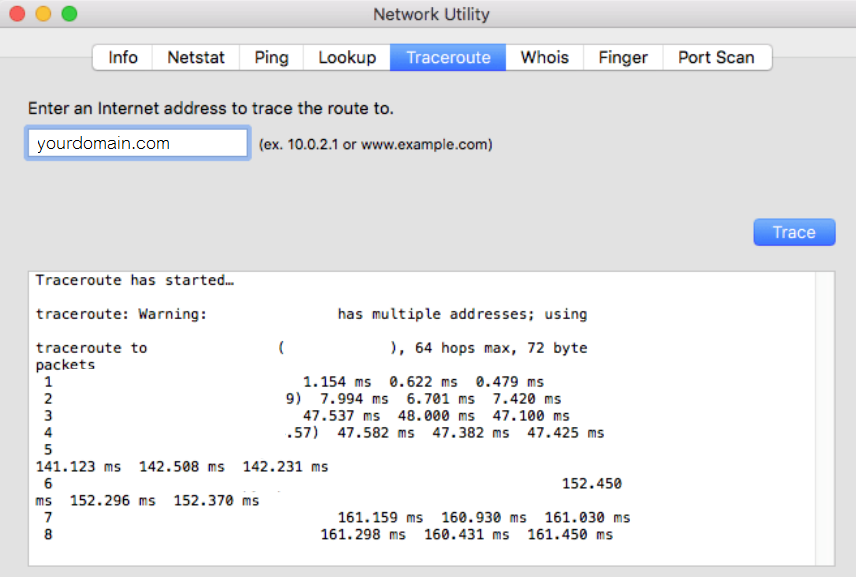Close the Network Utility window
Screen dimensions: 856x577
[17, 13]
